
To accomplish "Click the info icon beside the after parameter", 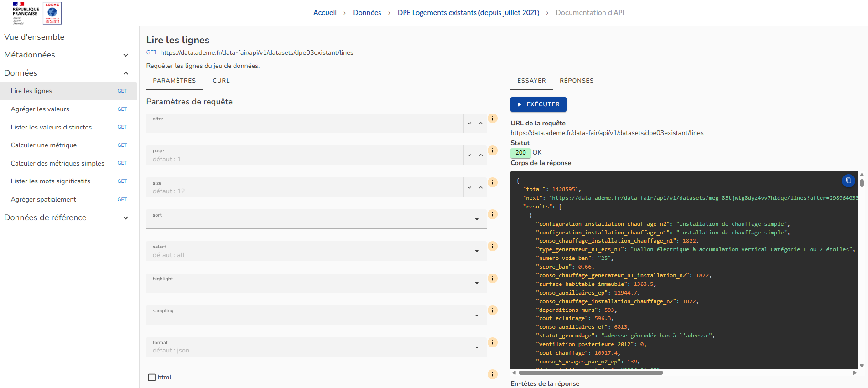I will [493, 119].
